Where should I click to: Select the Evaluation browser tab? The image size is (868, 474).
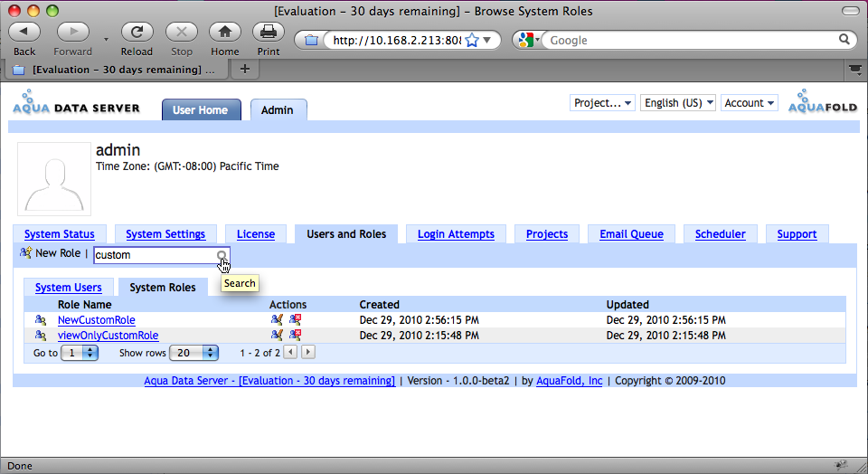point(117,70)
